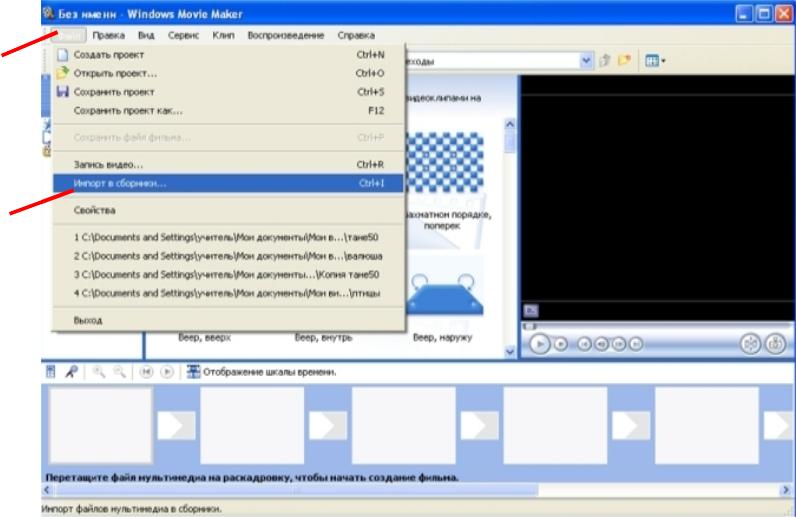Choose Создать проект from the menu

[x=228, y=54]
